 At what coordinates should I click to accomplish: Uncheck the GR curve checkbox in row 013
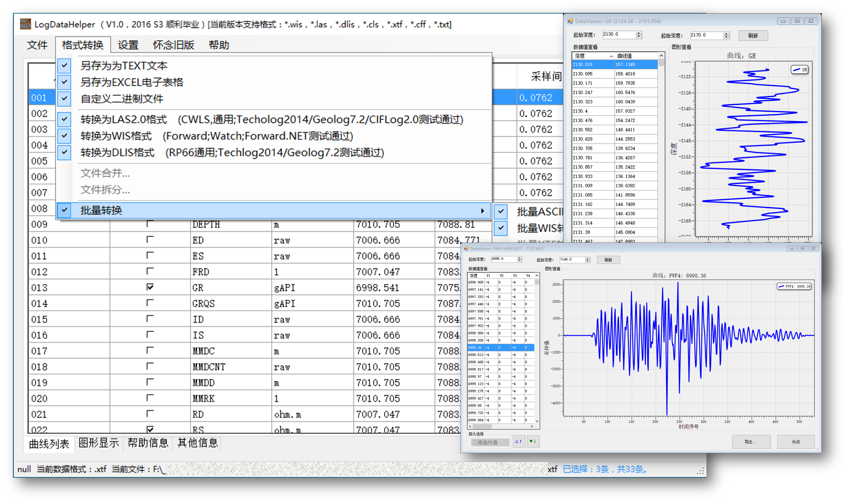point(150,287)
